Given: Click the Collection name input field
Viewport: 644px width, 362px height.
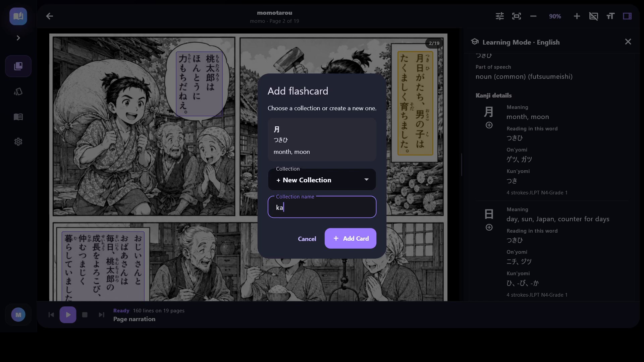Looking at the screenshot, I should [x=322, y=207].
